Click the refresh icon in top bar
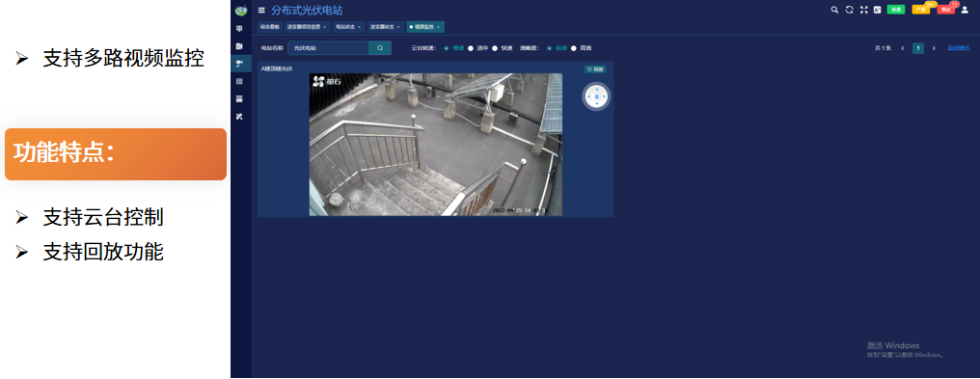Viewport: 980px width, 379px height. coord(849,10)
